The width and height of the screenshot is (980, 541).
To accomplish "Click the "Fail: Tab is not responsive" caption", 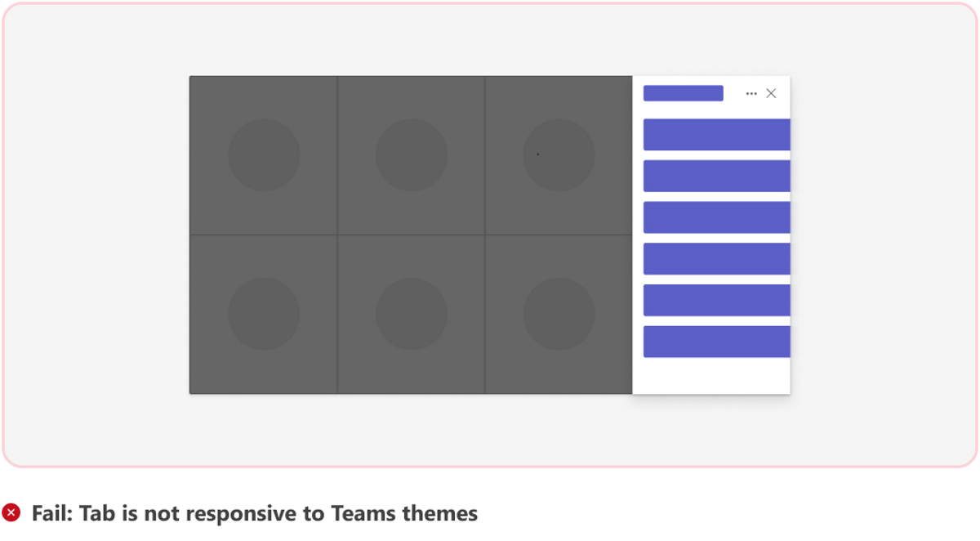I will 255,513.
